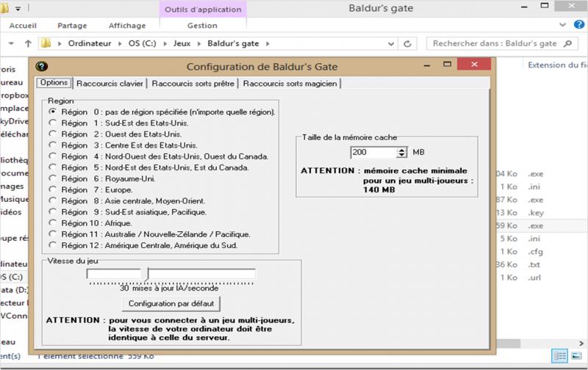Open address bar history dropdown
The image size is (588, 370).
(x=391, y=44)
